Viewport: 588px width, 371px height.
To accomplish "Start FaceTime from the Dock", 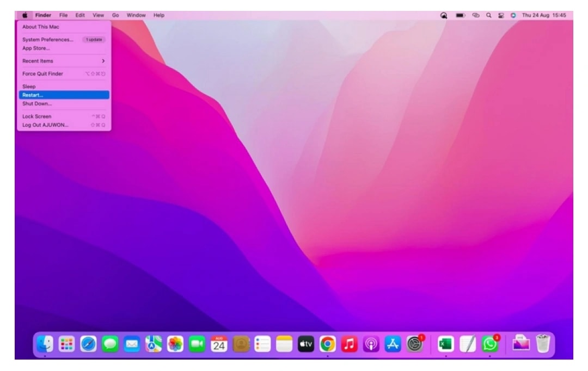I will click(197, 344).
